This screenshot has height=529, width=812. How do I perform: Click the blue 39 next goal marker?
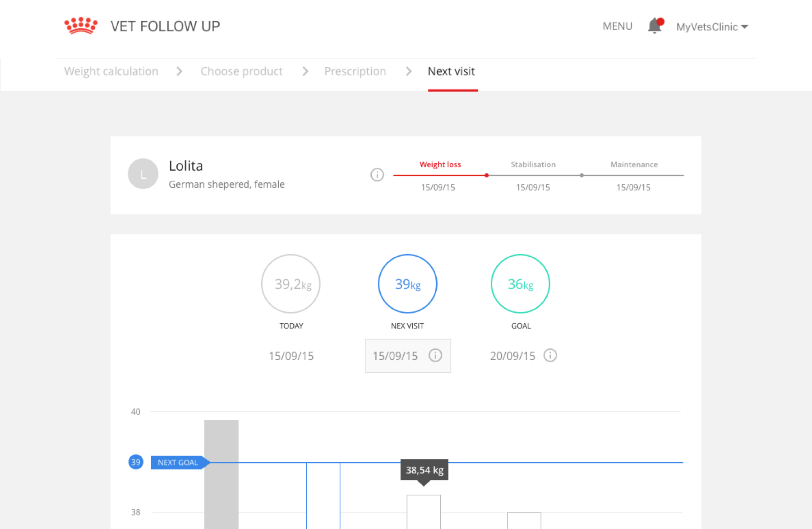136,462
